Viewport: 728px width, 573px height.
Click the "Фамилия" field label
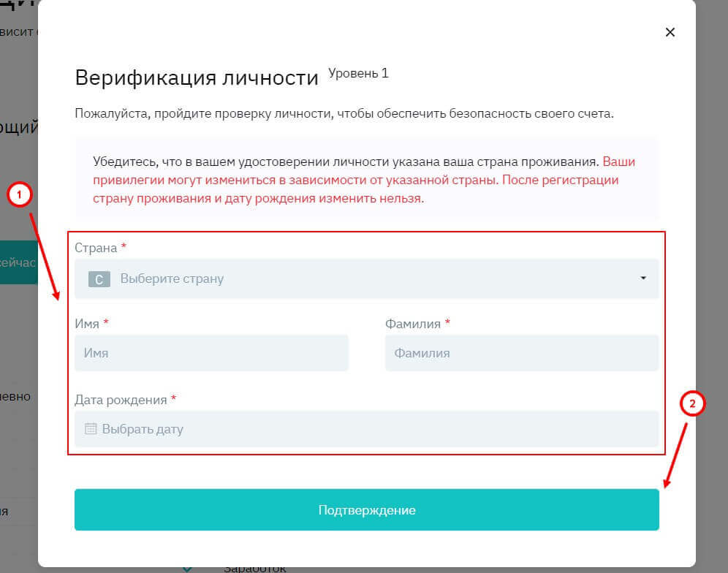(413, 323)
